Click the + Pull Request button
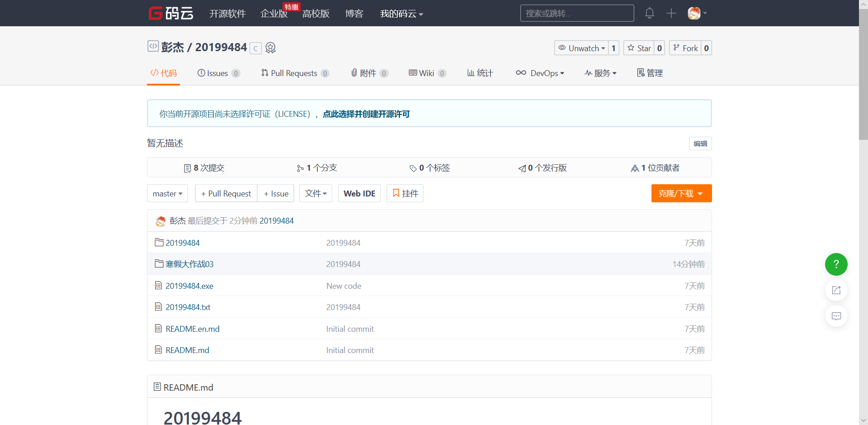The height and width of the screenshot is (425, 868). [226, 193]
